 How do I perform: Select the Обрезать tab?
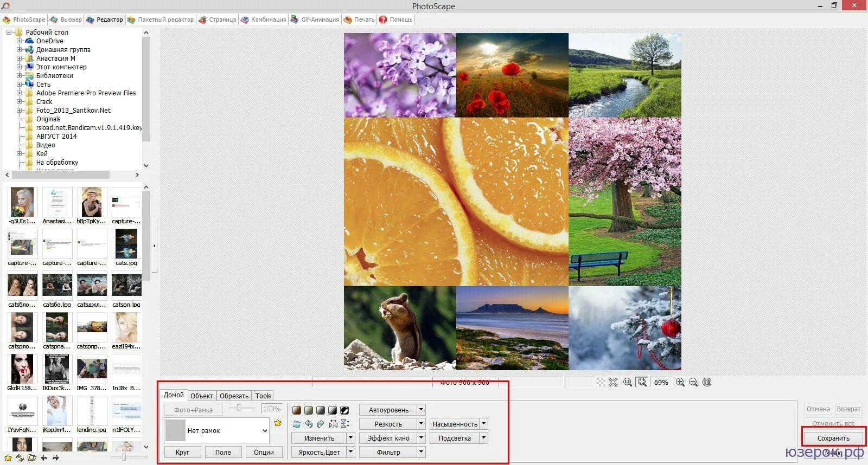pos(234,396)
